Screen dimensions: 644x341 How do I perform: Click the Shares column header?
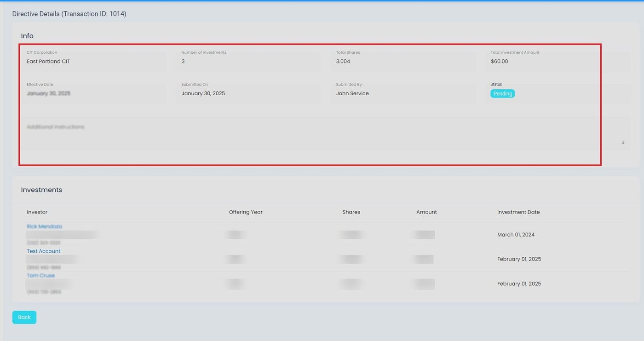click(x=351, y=212)
